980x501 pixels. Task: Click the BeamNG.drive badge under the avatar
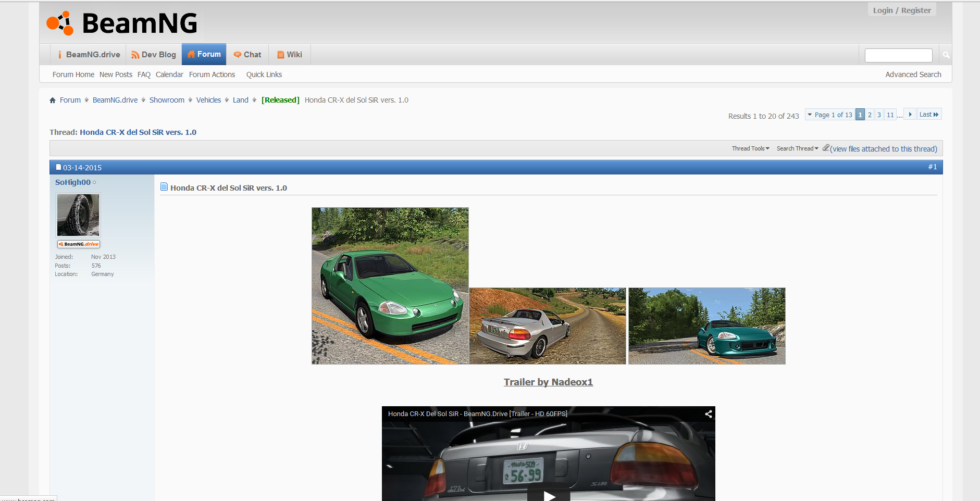79,244
